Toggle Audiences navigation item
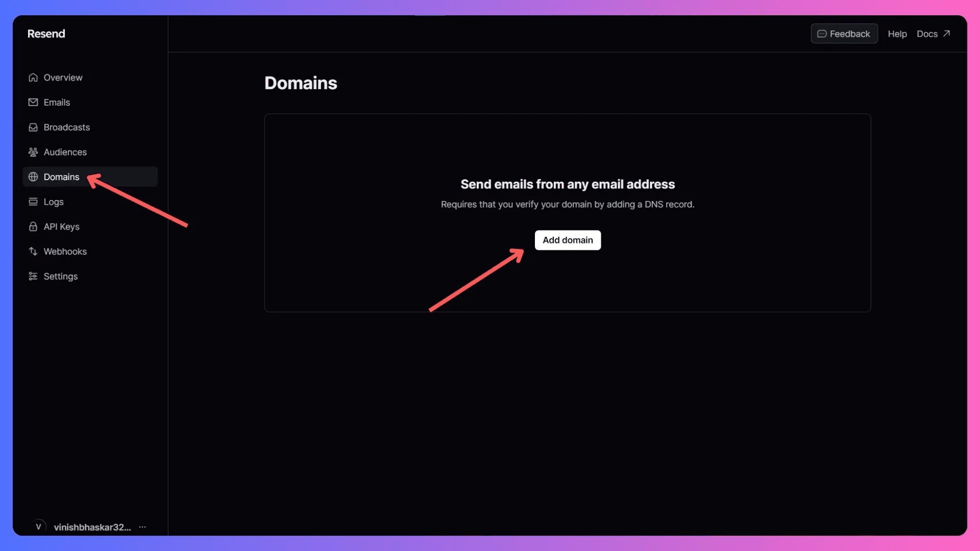980x551 pixels. tap(65, 152)
